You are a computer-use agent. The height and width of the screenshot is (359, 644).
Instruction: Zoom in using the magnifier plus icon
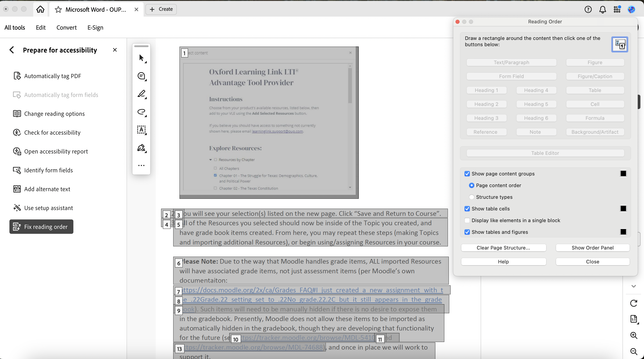[x=633, y=335]
